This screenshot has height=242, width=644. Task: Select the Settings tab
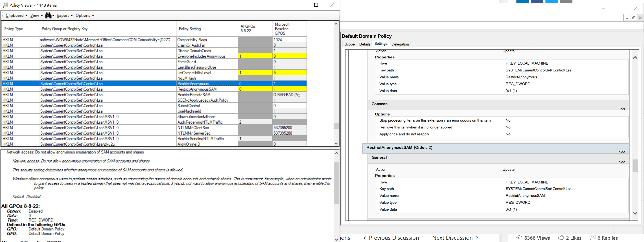point(381,44)
